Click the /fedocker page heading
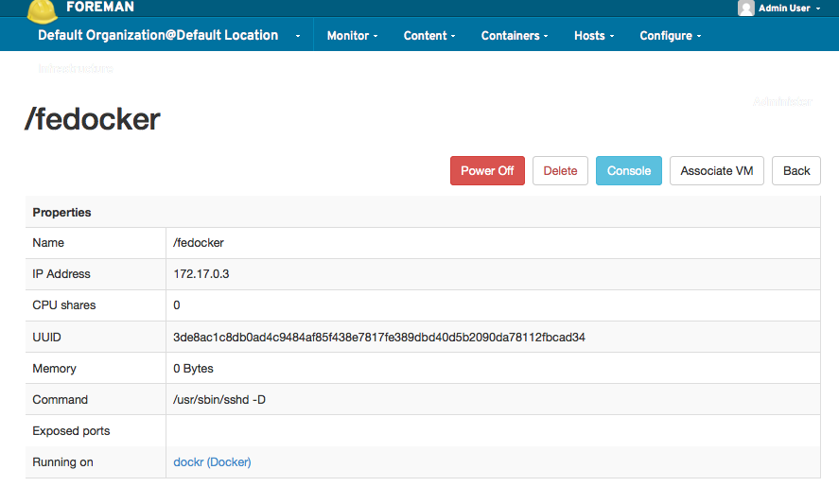Screen dimensions: 839x504 tap(92, 119)
